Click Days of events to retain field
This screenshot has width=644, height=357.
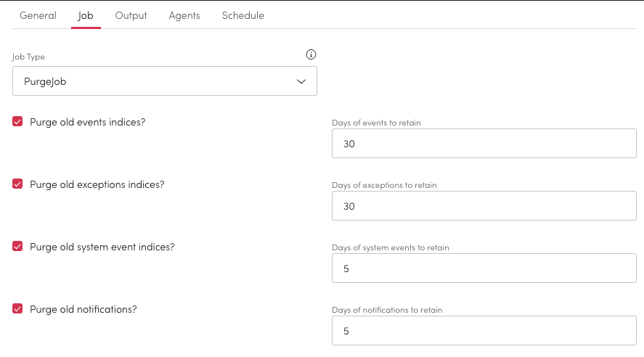point(484,144)
